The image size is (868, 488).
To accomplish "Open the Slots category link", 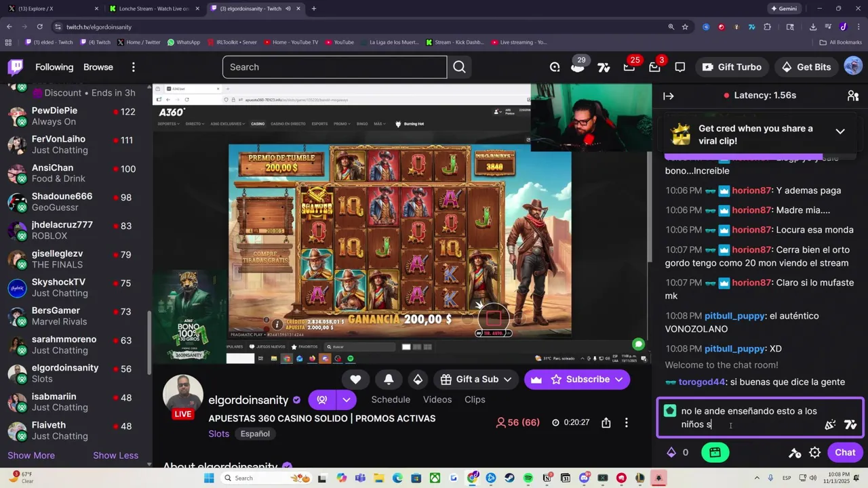I will click(x=219, y=434).
